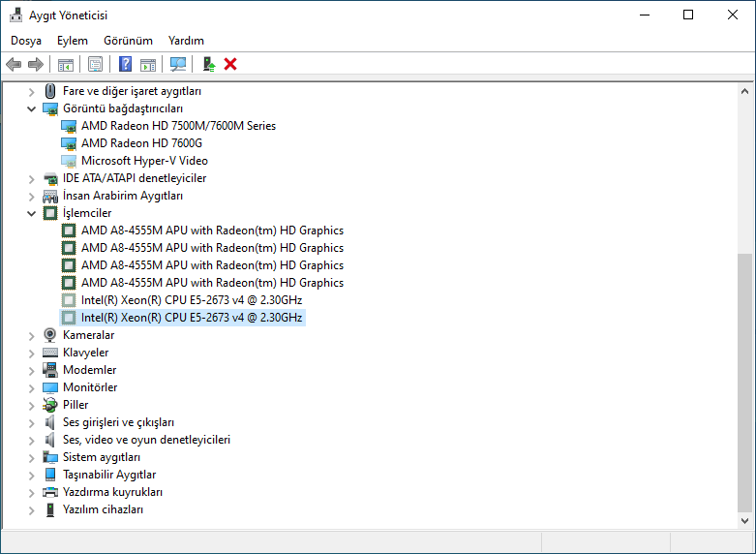Minimize the Aygıt Yöneticisi window
The image size is (756, 554).
644,15
